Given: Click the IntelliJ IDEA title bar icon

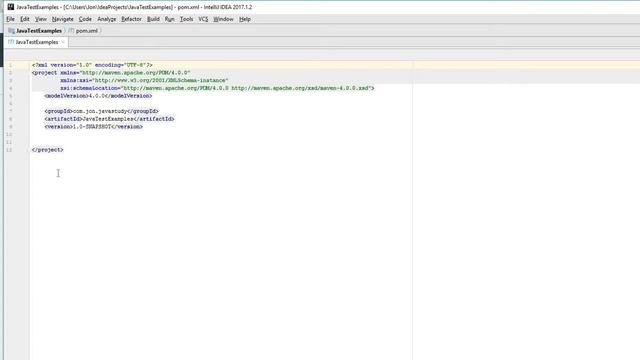Looking at the screenshot, I should (x=11, y=7).
